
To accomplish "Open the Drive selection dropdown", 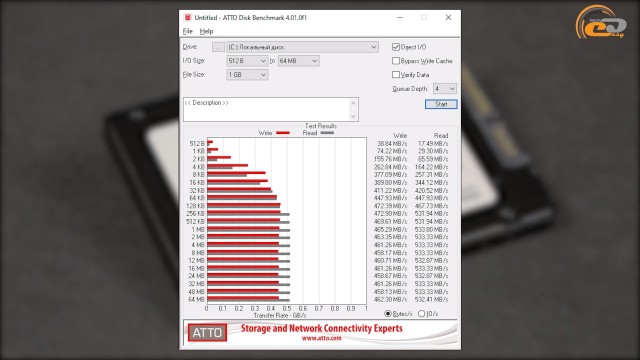I will [302, 47].
